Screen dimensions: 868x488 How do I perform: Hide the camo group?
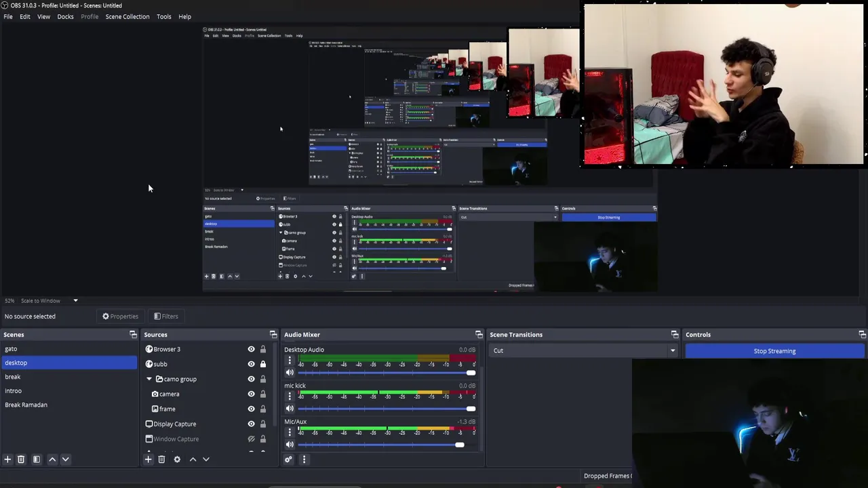pos(251,379)
